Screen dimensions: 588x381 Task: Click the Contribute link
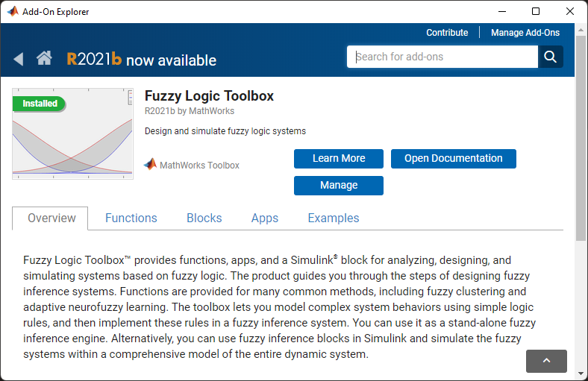coord(447,33)
